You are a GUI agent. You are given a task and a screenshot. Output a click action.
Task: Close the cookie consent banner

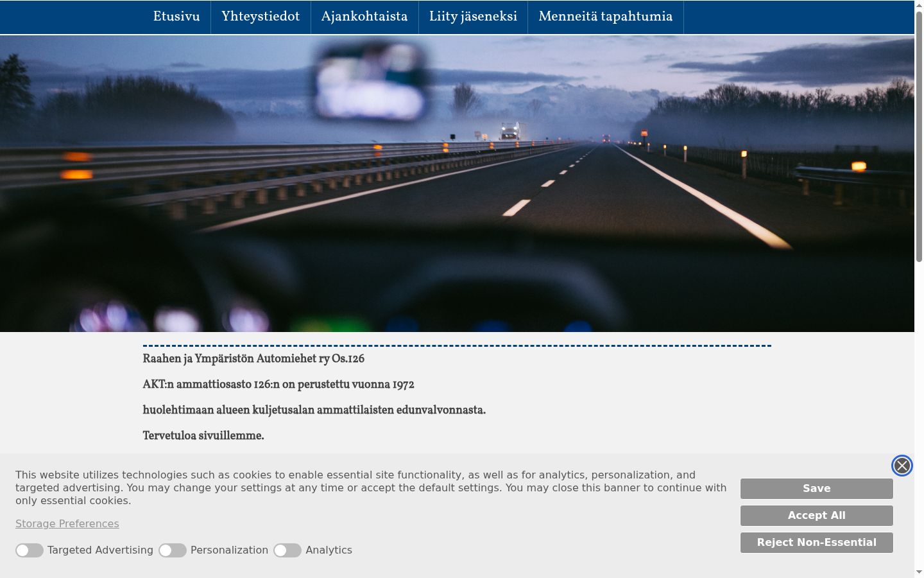coord(902,466)
